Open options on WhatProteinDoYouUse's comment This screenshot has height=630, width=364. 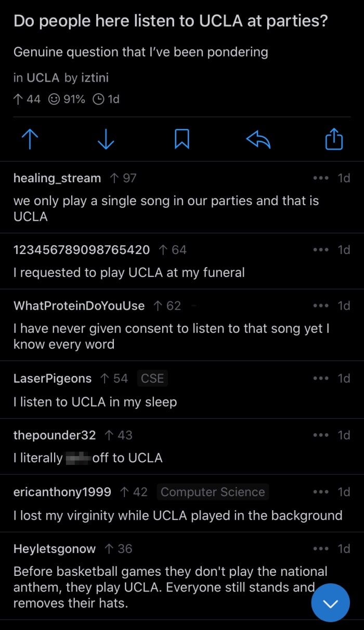[321, 306]
